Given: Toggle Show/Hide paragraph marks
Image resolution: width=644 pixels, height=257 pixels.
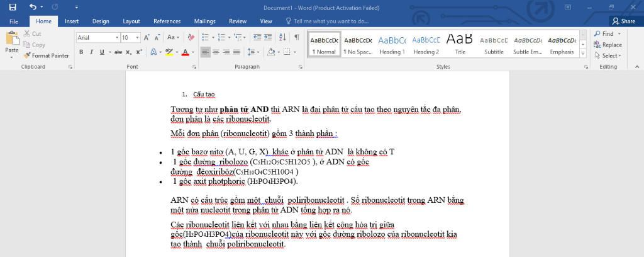Looking at the screenshot, I should click(296, 37).
